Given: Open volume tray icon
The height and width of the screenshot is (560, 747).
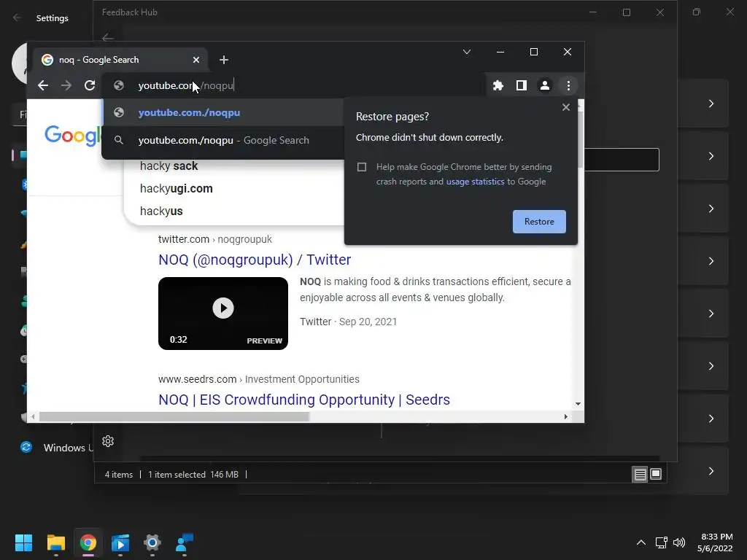Looking at the screenshot, I should click(679, 542).
